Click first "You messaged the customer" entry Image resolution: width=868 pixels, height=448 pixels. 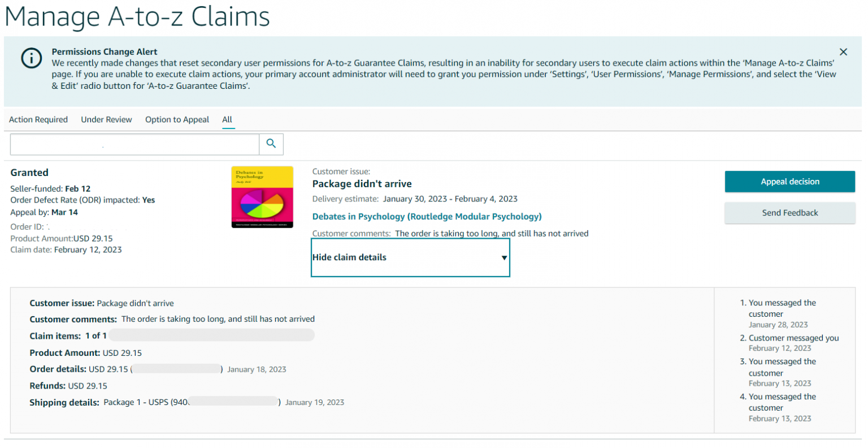(x=782, y=308)
